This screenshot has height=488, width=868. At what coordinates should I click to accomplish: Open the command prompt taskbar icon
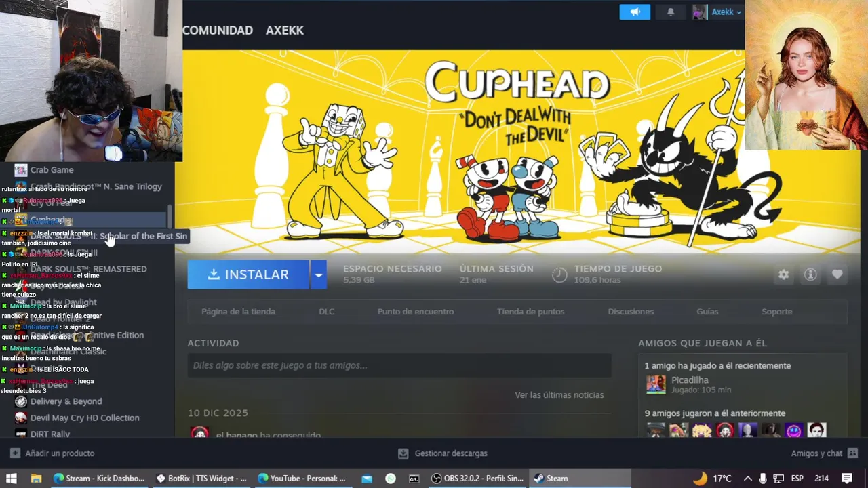[414, 479]
